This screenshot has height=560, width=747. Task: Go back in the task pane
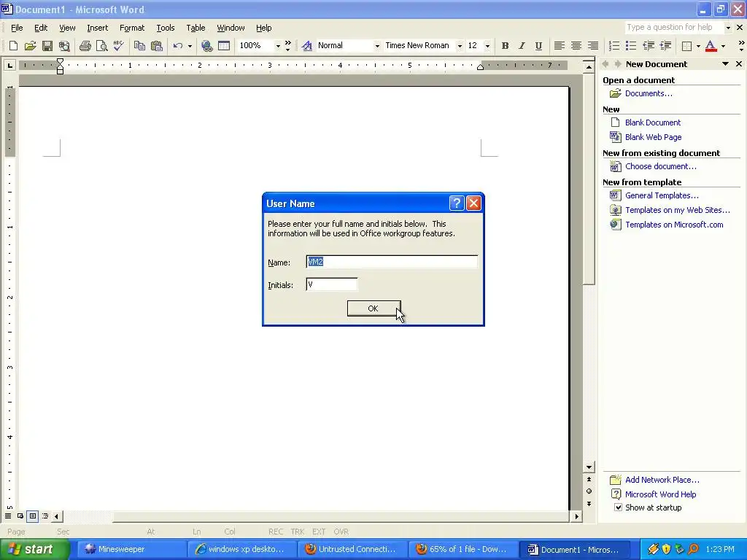(x=605, y=64)
